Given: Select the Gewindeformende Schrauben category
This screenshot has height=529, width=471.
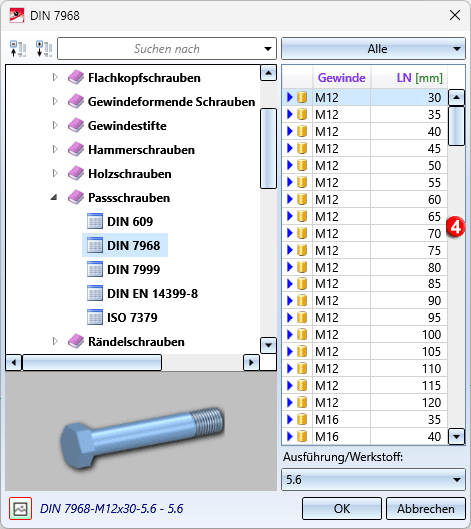Looking at the screenshot, I should pos(171,102).
